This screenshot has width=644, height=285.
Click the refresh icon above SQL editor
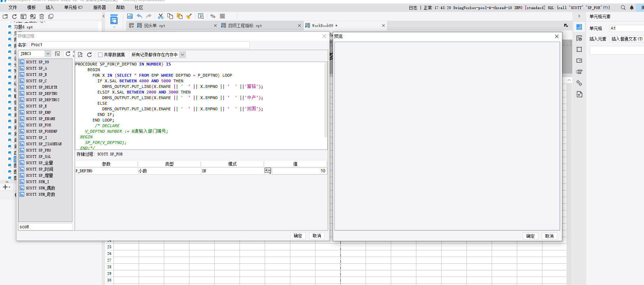pyautogui.click(x=89, y=55)
